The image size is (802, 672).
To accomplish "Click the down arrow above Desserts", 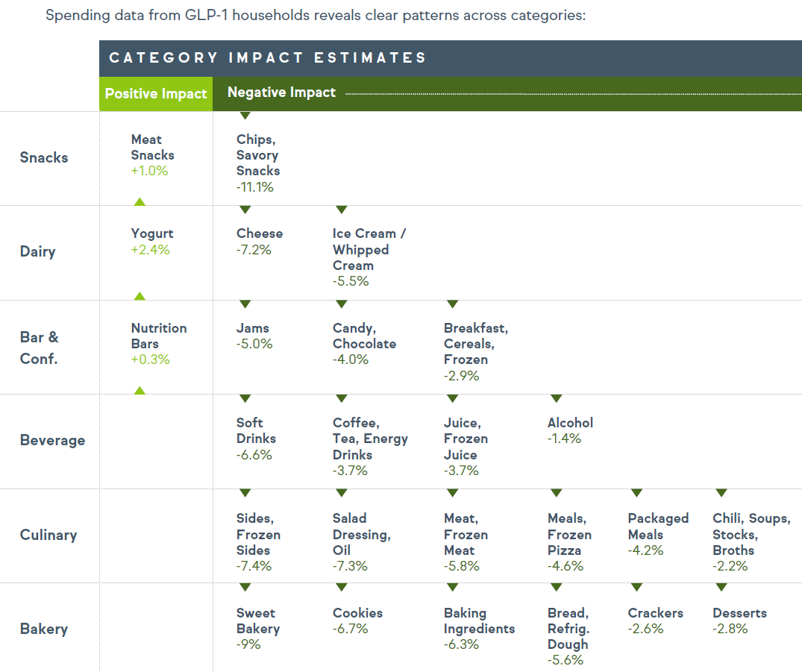I will (721, 588).
